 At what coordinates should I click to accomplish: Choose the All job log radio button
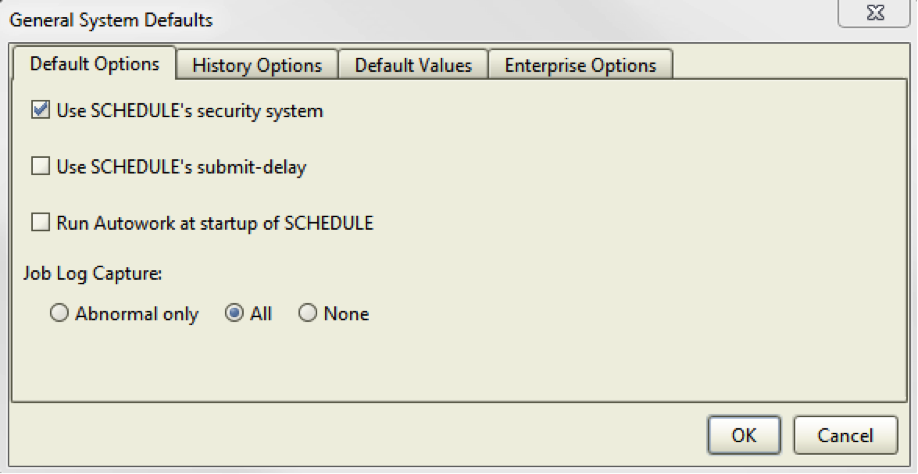[234, 313]
